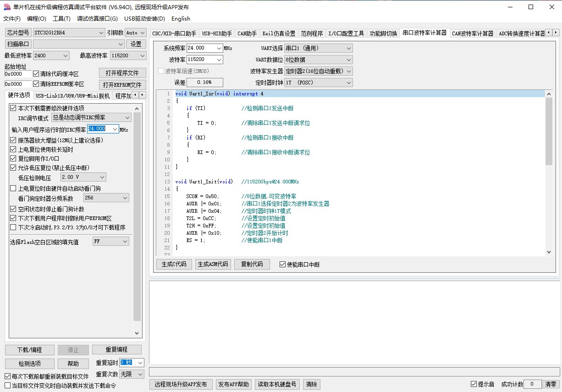Click 生成C代码 button

click(x=174, y=265)
